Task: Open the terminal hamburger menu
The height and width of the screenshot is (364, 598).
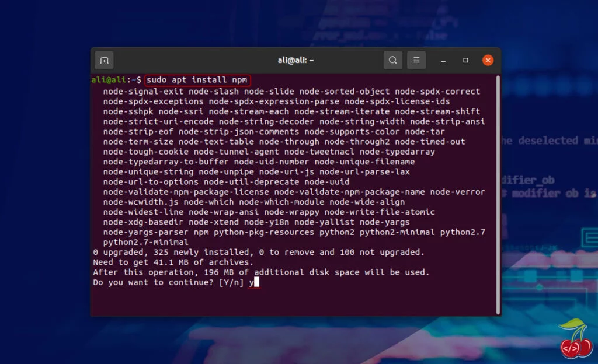Action: (x=416, y=60)
